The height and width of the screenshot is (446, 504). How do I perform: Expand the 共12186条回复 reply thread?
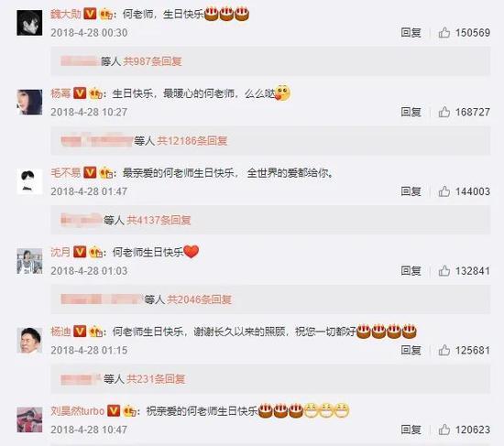[x=192, y=140]
